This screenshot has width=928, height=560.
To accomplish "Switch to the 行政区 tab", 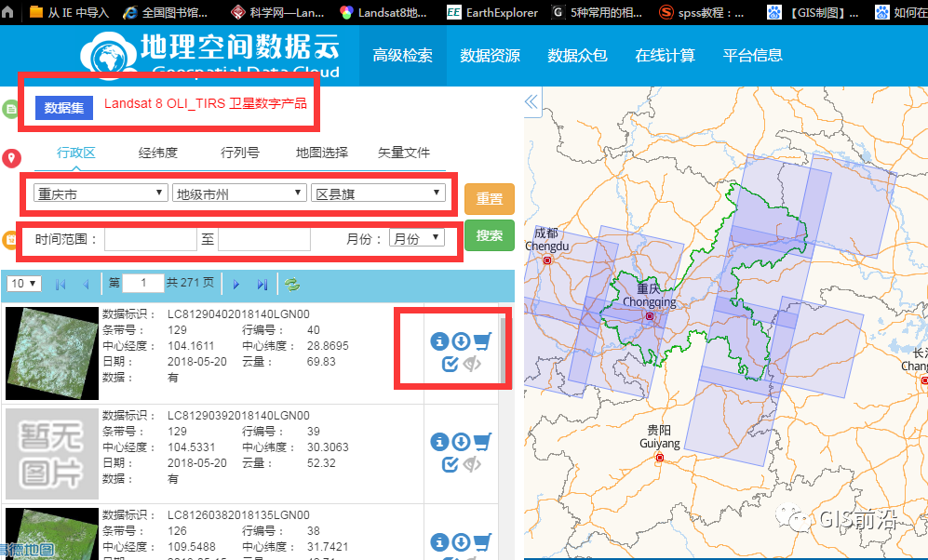I will [75, 153].
